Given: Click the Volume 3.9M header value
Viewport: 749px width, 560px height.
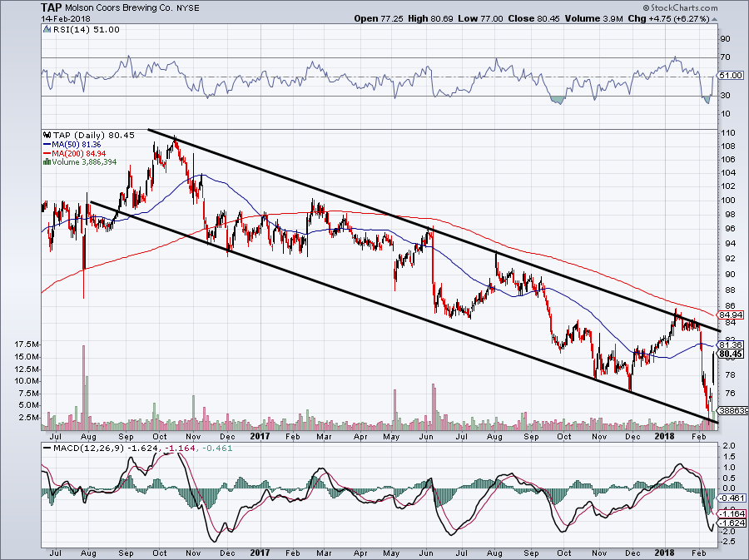Looking at the screenshot, I should point(593,18).
